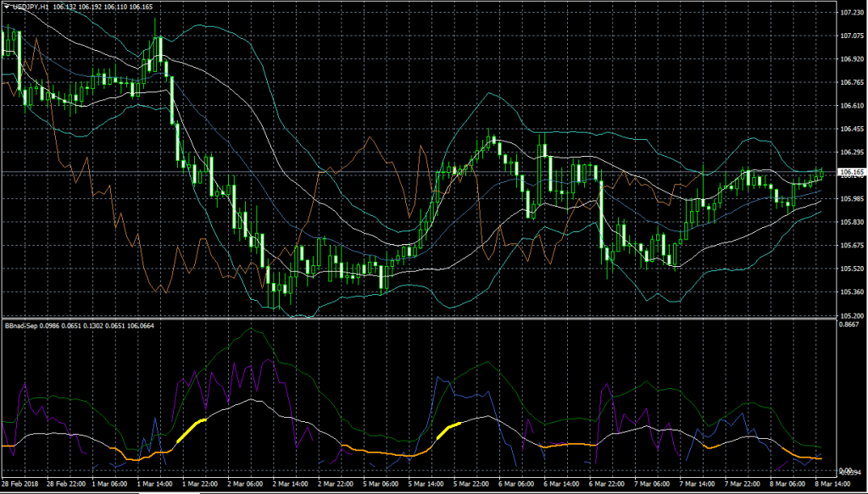Click the 106.920 price scale label
Viewport: 868px width, 494px height.
click(x=850, y=59)
